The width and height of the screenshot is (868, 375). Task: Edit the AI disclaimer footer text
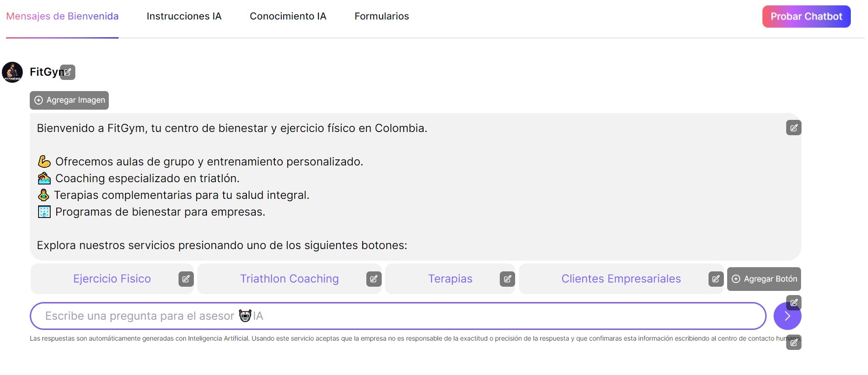(793, 342)
